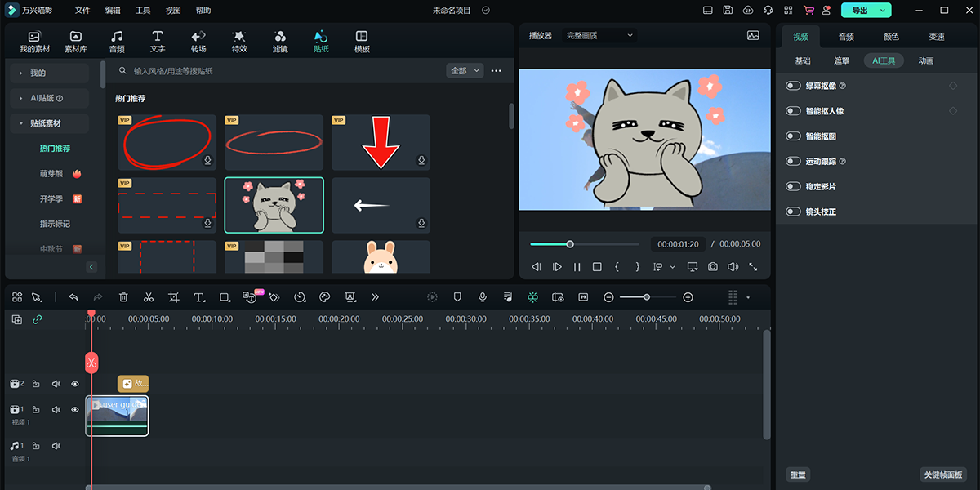Select the 文字 (Text) icon
Viewport: 980px width, 490px height.
tap(157, 39)
